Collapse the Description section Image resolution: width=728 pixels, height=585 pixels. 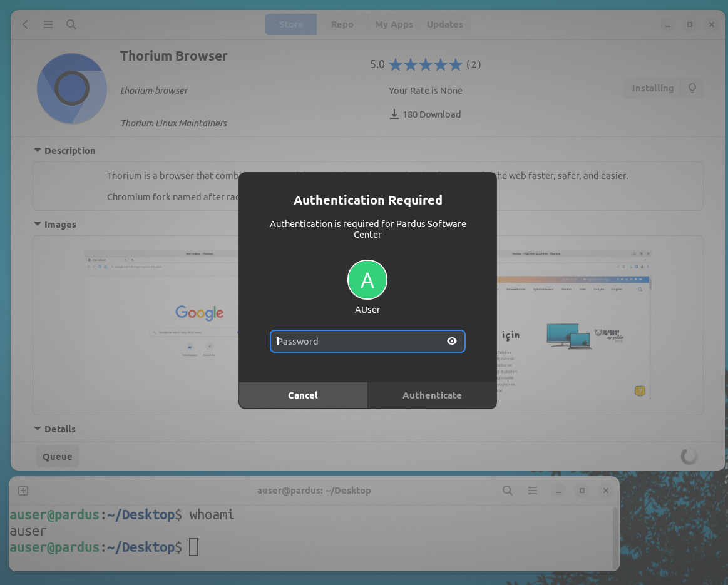coord(37,150)
